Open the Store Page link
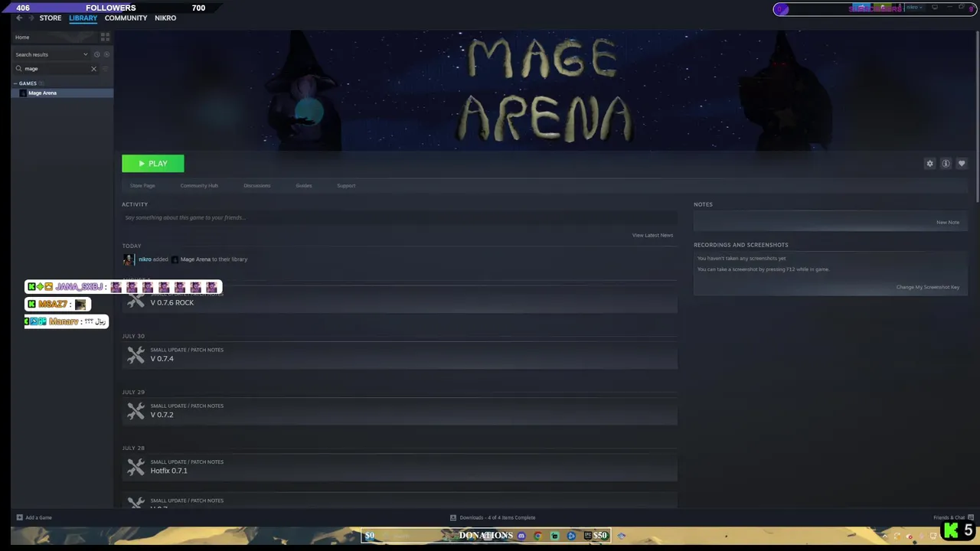 [142, 186]
